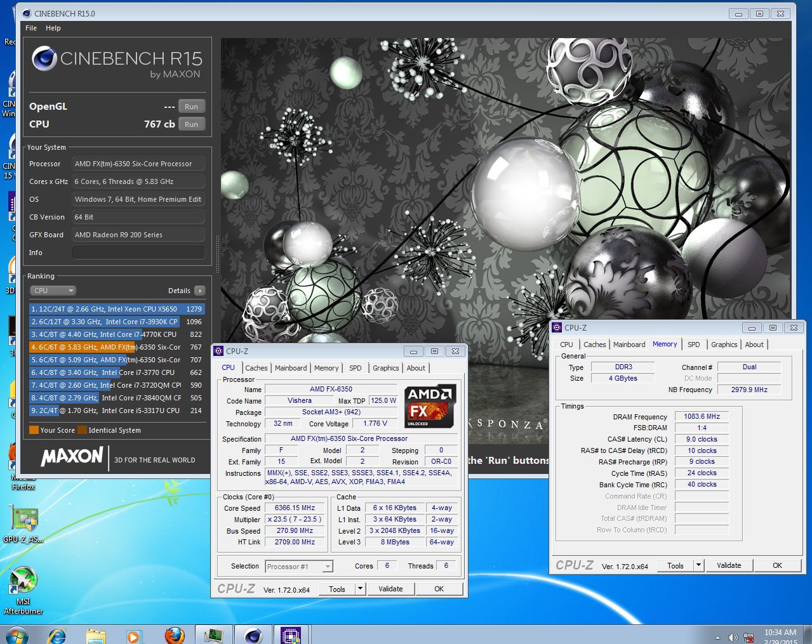The image size is (812, 644).
Task: Click the title bar icon of the CPU-Z Memory window
Action: click(557, 327)
